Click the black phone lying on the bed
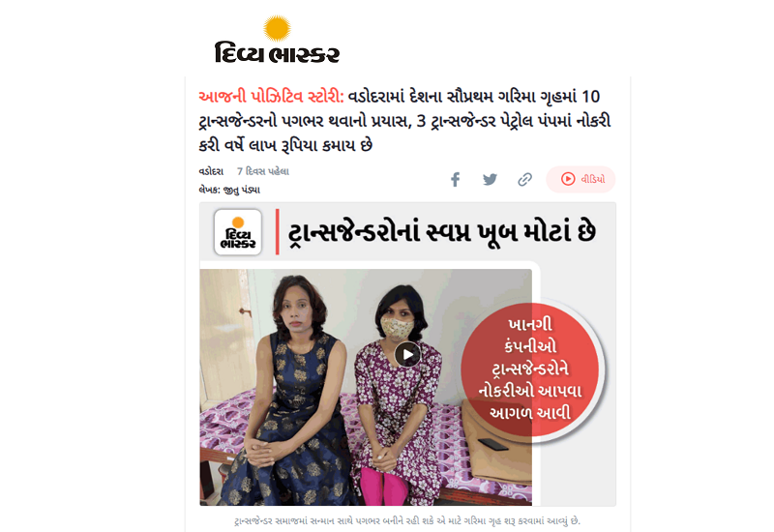774x532 pixels. pyautogui.click(x=493, y=444)
